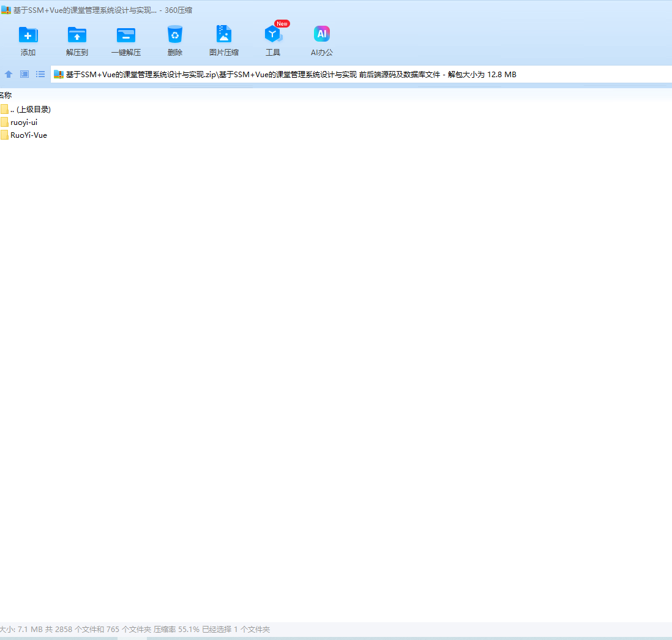Click the 360压缩 title bar app icon

click(6, 10)
